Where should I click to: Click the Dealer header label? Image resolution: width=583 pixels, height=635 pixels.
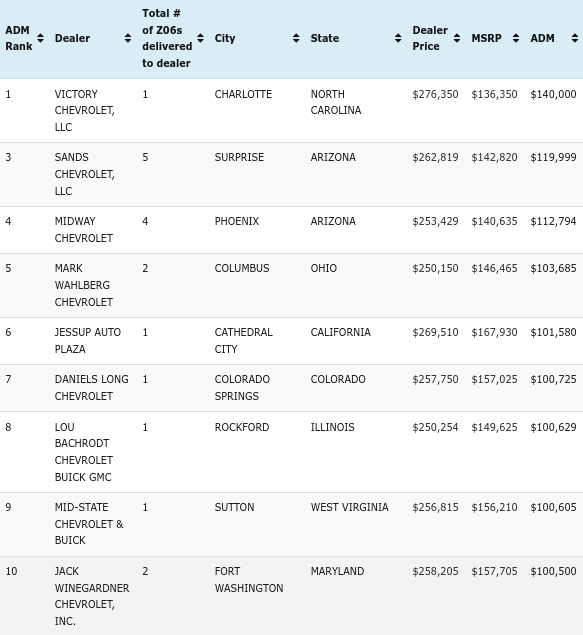(x=72, y=38)
